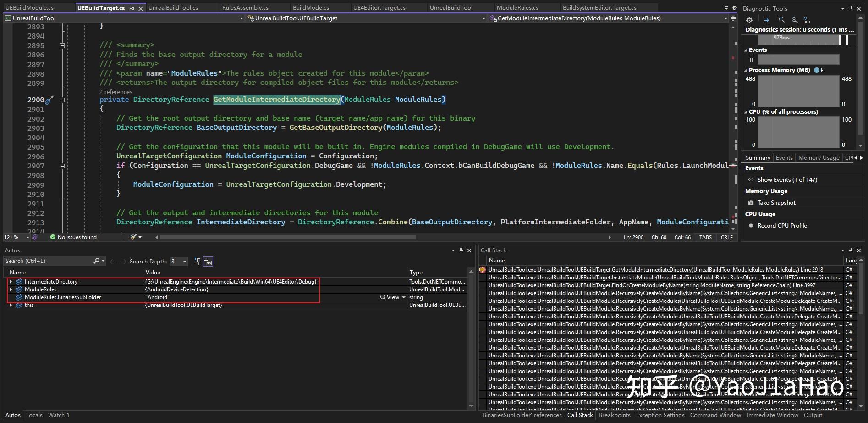Toggle highlight matches in the Autos toolbar

pyautogui.click(x=208, y=262)
